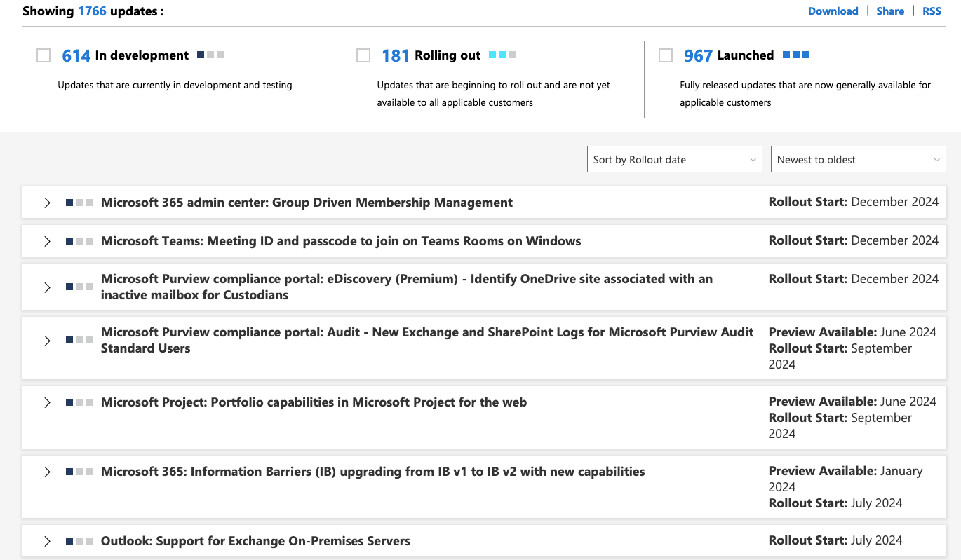Expand the Purview Audit New Exchange Logs row

pos(47,341)
